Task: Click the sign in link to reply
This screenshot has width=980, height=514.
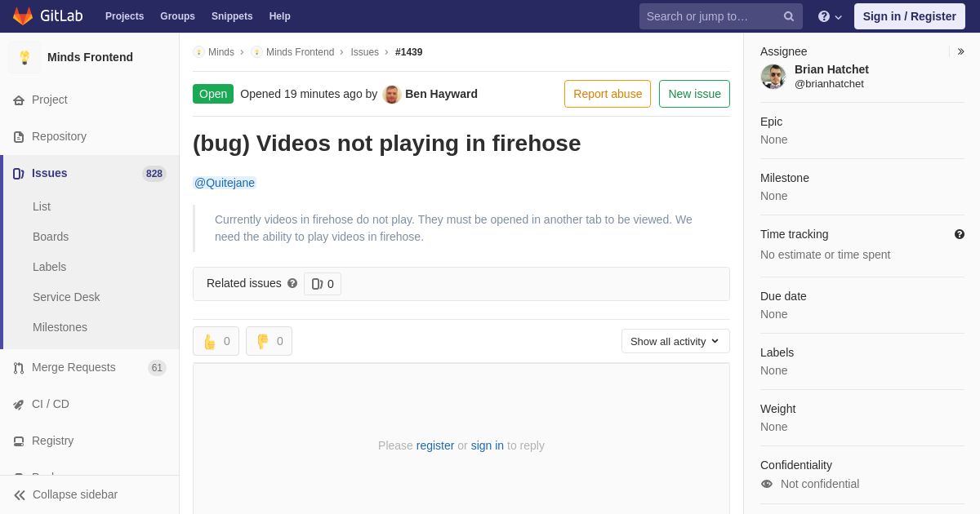Action: [x=488, y=445]
